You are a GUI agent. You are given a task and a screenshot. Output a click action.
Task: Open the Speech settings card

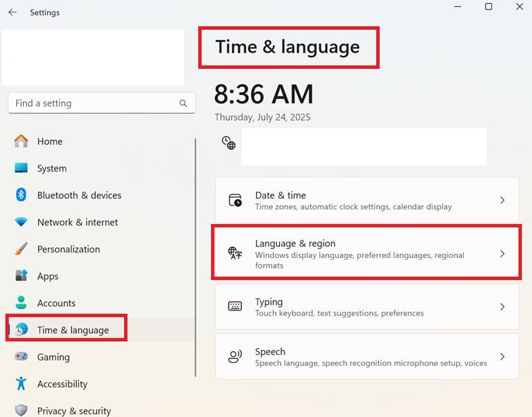367,356
